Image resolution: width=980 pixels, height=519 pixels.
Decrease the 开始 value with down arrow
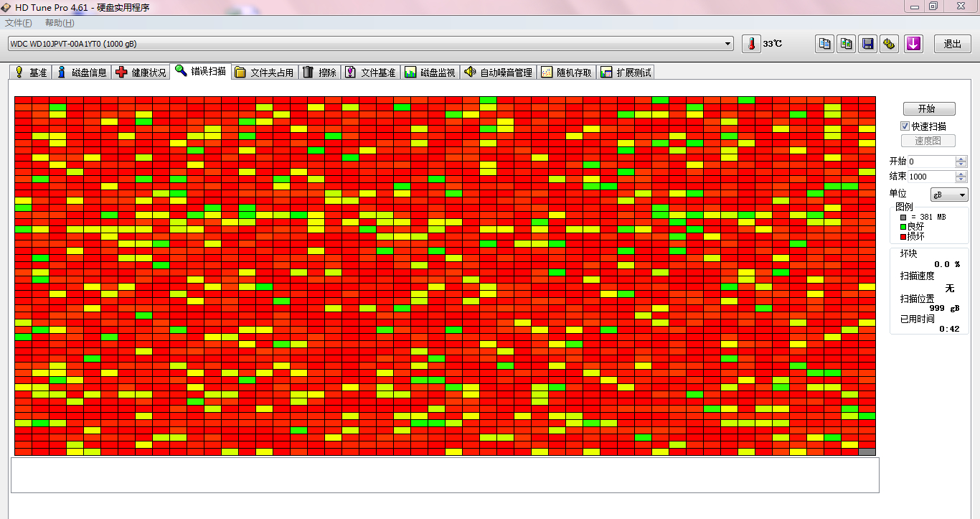pos(961,164)
